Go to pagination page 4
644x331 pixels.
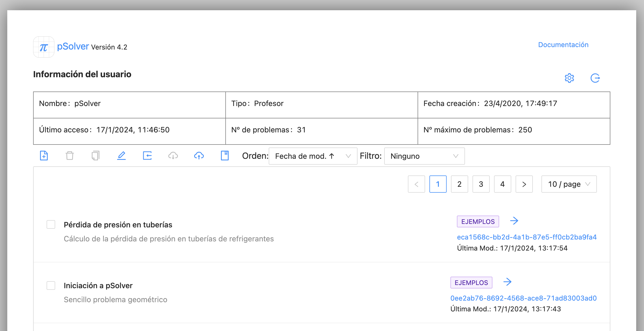point(503,184)
